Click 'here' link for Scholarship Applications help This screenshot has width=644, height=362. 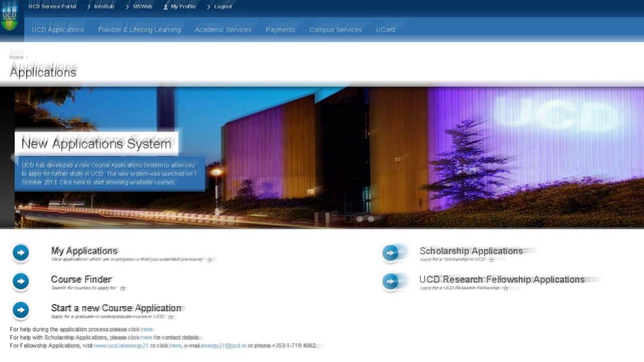tap(146, 337)
